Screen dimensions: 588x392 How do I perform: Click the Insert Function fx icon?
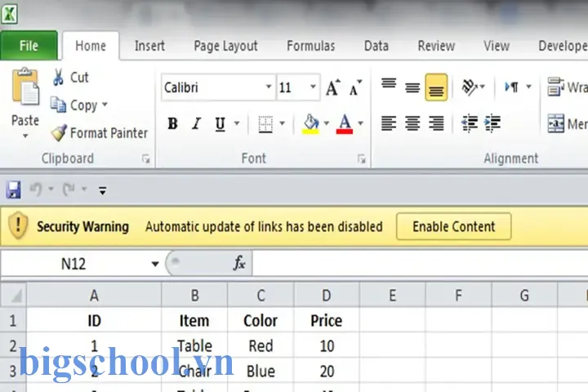238,263
